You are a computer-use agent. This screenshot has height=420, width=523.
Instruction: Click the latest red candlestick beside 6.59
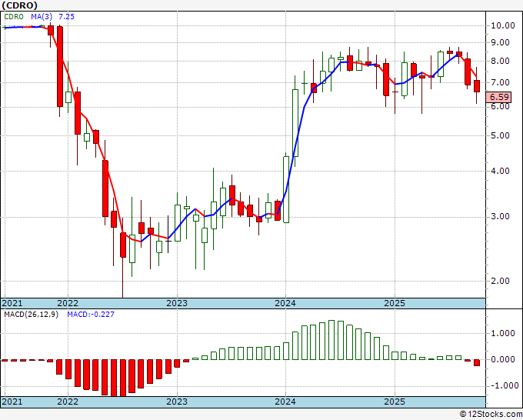coord(477,86)
